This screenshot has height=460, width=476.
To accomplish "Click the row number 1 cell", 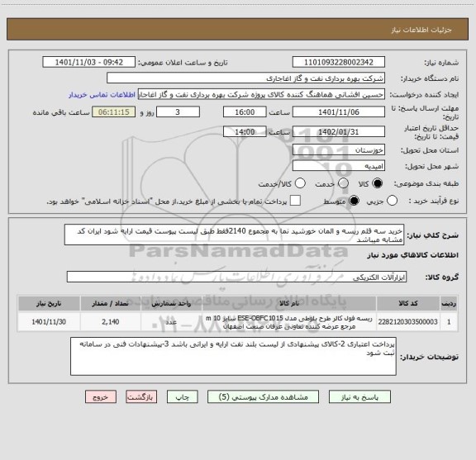I will click(449, 322).
